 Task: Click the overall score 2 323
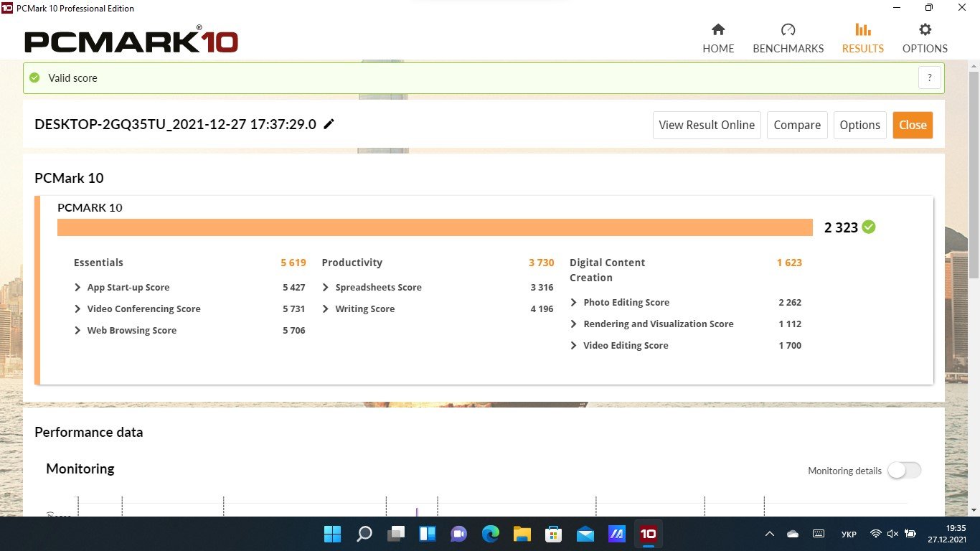841,227
